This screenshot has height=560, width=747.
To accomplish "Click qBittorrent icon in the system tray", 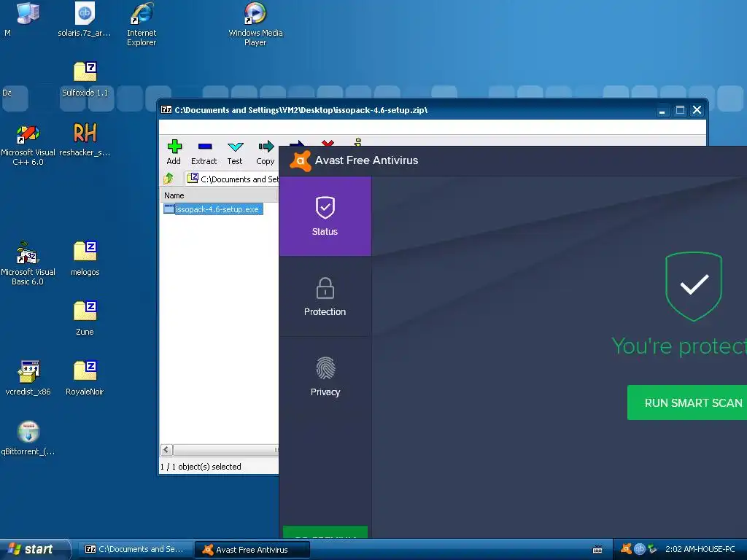I will (x=639, y=549).
